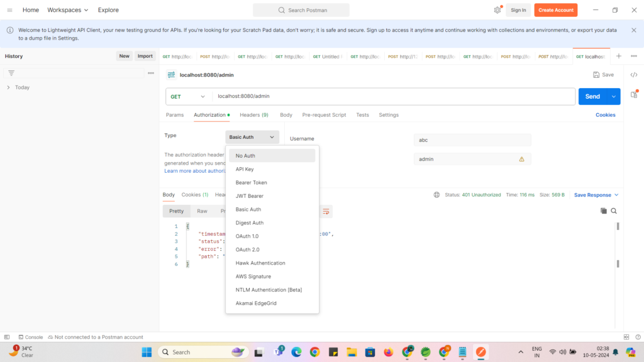The height and width of the screenshot is (362, 644).
Task: Click the Save button
Action: [x=603, y=75]
